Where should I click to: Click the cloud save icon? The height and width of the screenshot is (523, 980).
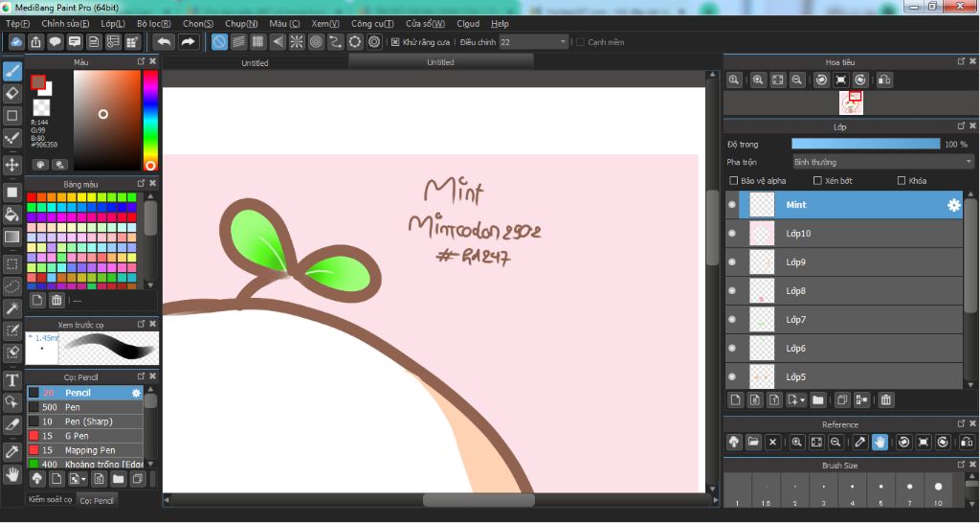[16, 42]
